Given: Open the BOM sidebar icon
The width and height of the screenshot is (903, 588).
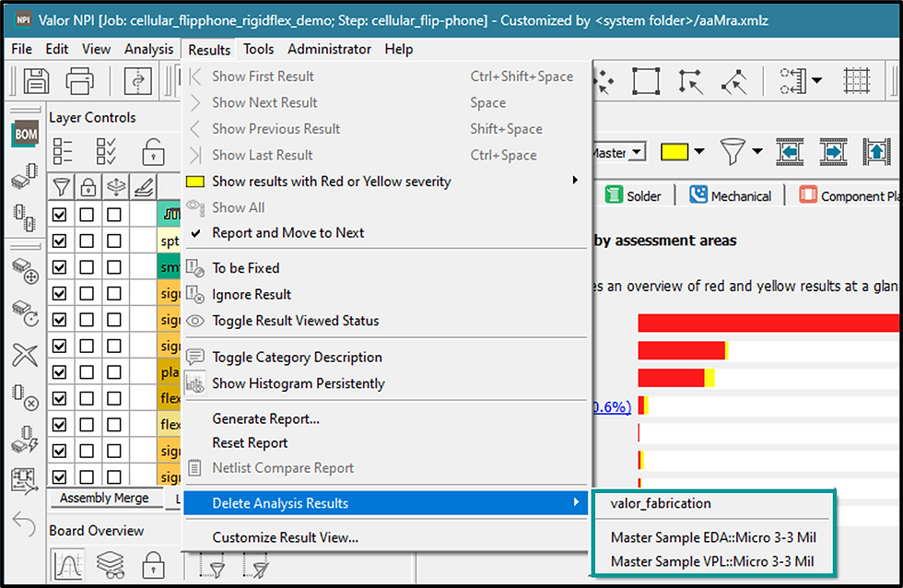Looking at the screenshot, I should pyautogui.click(x=26, y=135).
